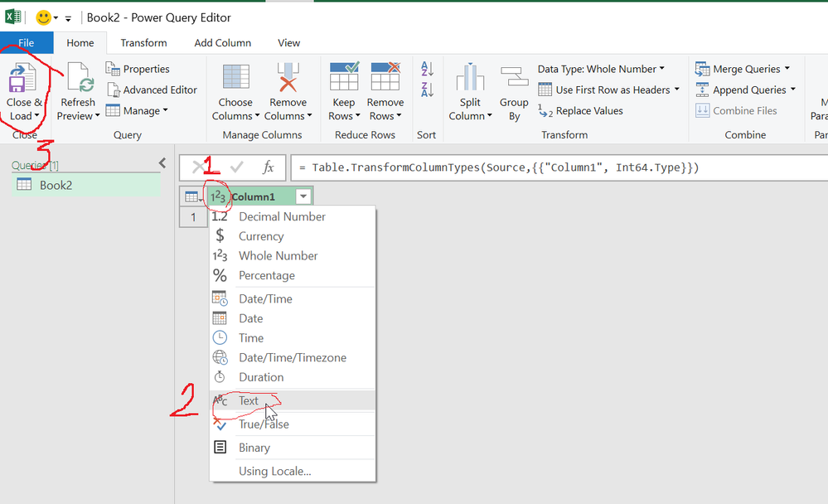Image resolution: width=828 pixels, height=504 pixels.
Task: Click the Excel logo in the title bar
Action: [x=13, y=17]
